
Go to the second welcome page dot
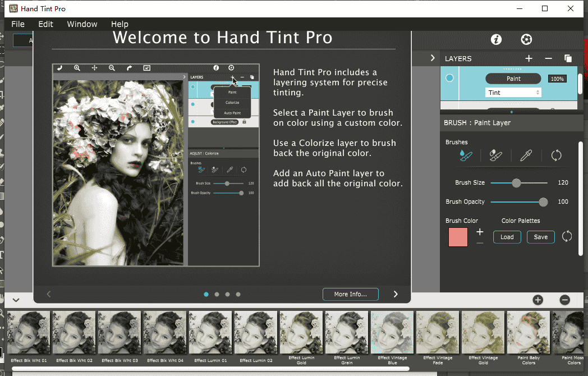tap(217, 294)
